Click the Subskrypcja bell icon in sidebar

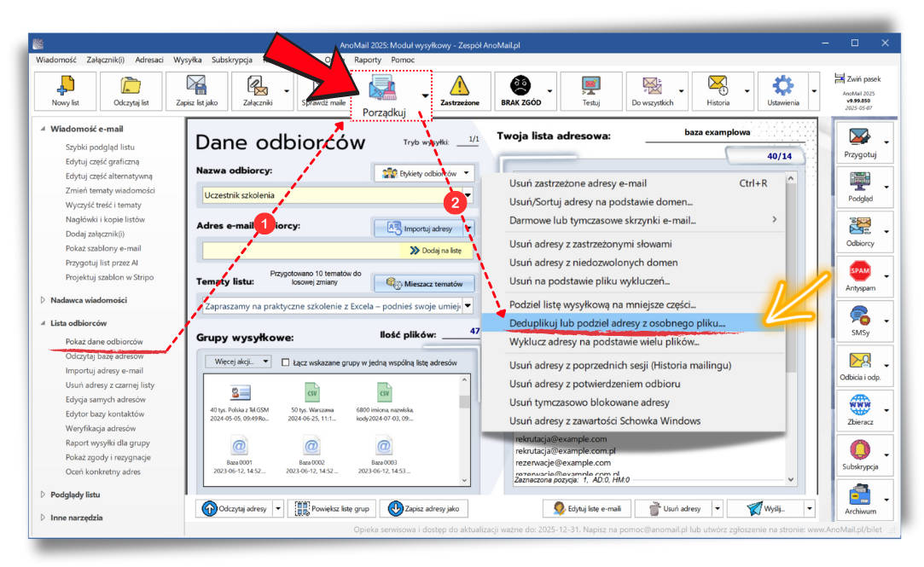(x=860, y=450)
